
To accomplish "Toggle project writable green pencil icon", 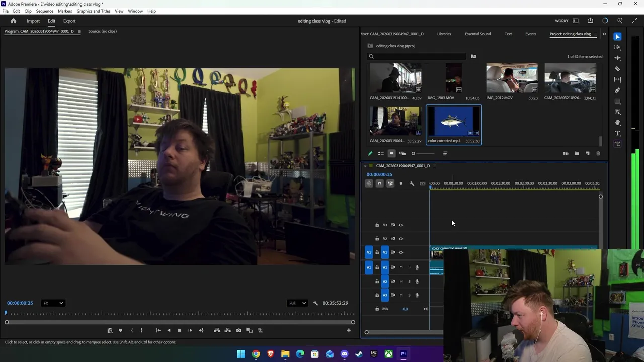I will pos(370,154).
